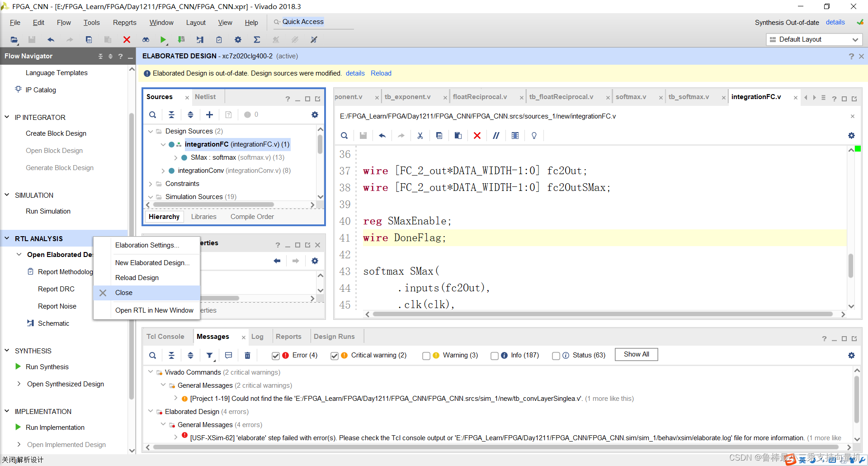This screenshot has height=466, width=868.
Task: Click the undo arrow in main toolbar
Action: tap(51, 40)
